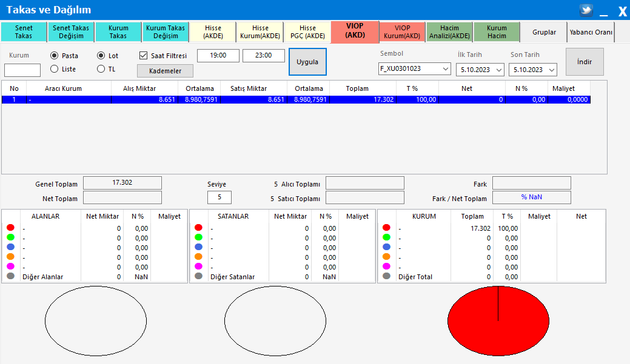Screen dimensions: 630x364
Task: Open Hisse Kurum(AKDE) tab
Action: pyautogui.click(x=260, y=31)
